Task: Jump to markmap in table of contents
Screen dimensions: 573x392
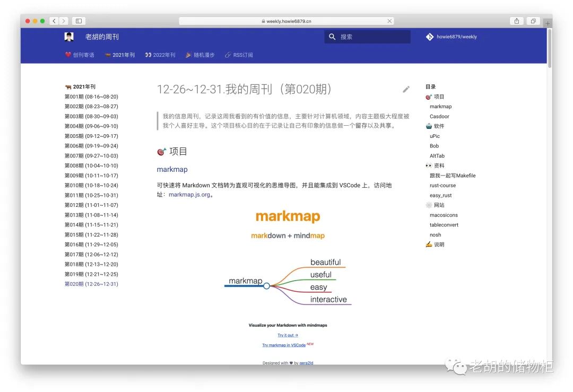Action: click(441, 106)
